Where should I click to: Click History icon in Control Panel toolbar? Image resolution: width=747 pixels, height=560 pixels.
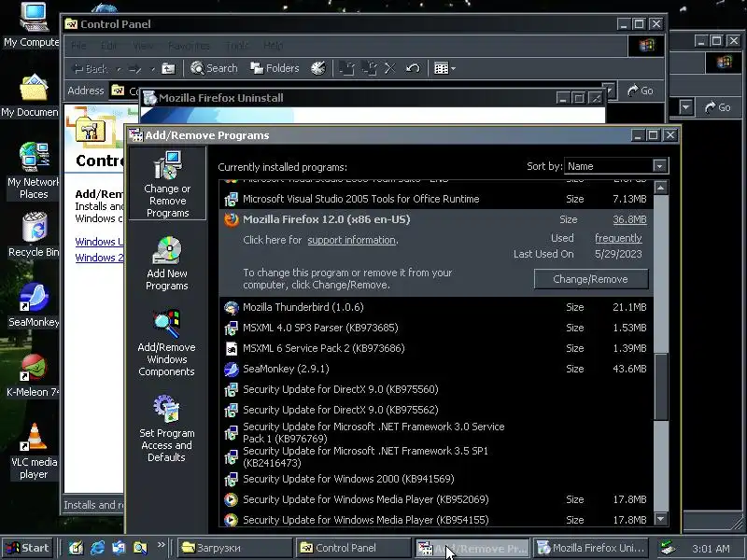pyautogui.click(x=318, y=68)
